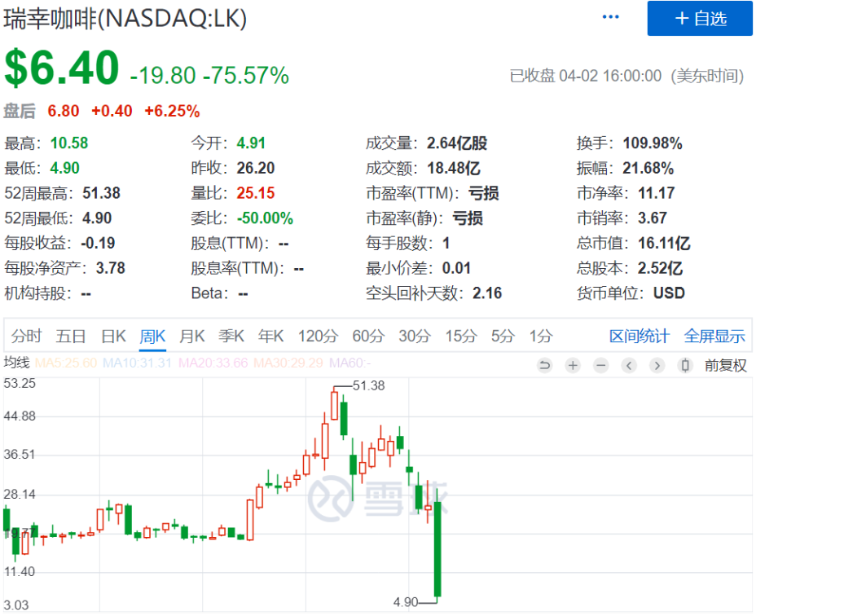Image resolution: width=866 pixels, height=616 pixels.
Task: Click the 货币单位 value USD
Action: coord(669,293)
